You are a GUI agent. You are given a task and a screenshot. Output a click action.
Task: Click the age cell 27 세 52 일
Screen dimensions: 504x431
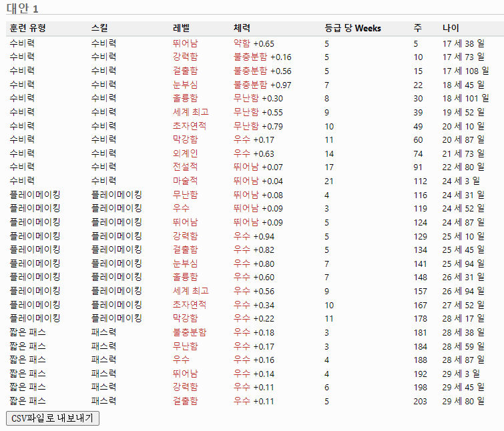click(463, 305)
